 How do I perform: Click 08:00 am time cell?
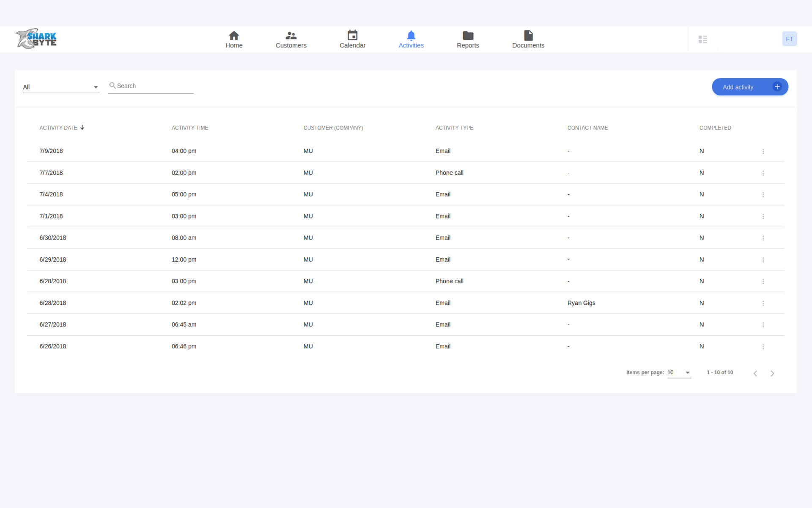[x=184, y=238]
